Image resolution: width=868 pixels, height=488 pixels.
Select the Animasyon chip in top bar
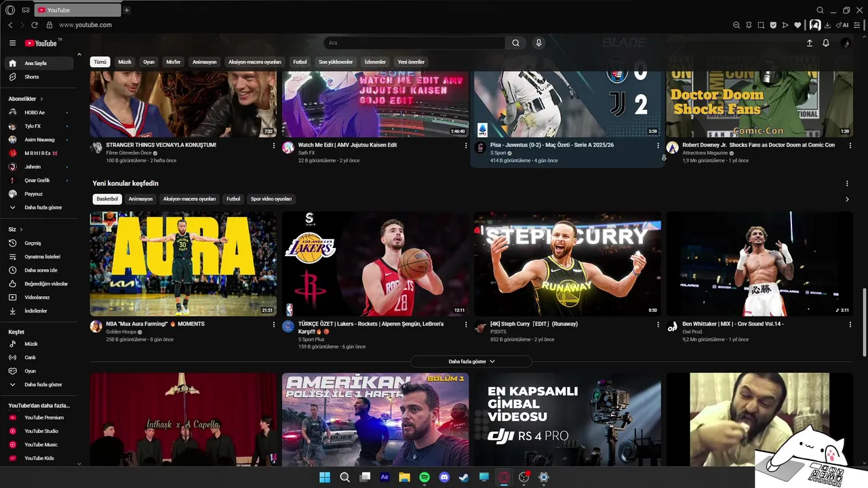click(x=204, y=62)
